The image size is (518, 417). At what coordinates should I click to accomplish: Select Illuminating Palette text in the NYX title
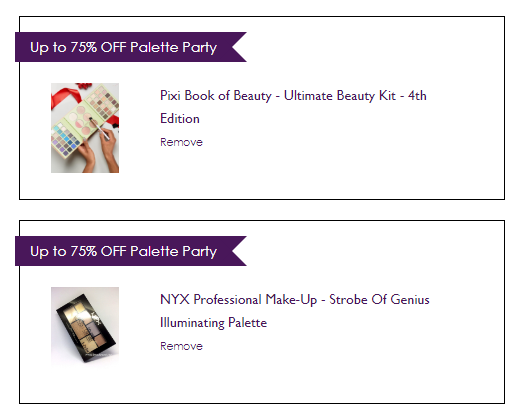pyautogui.click(x=213, y=323)
